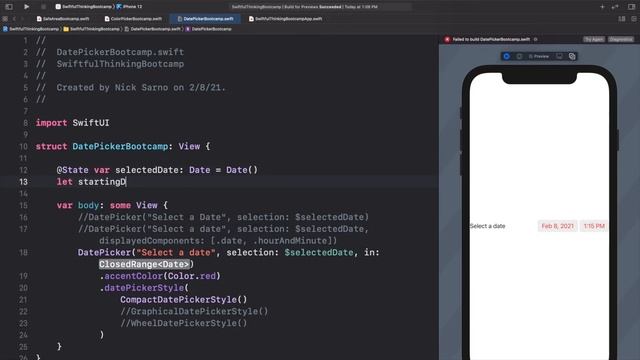Adjust editor options icon near top right
The image size is (640, 360).
622,19
